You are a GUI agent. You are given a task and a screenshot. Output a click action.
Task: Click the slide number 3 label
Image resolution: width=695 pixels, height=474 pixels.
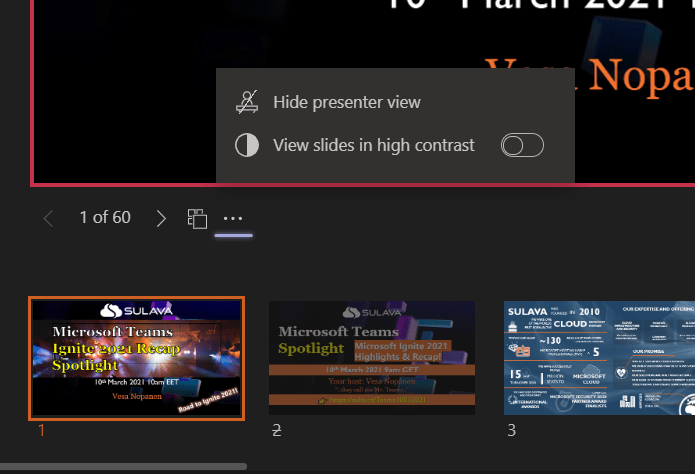click(x=511, y=430)
